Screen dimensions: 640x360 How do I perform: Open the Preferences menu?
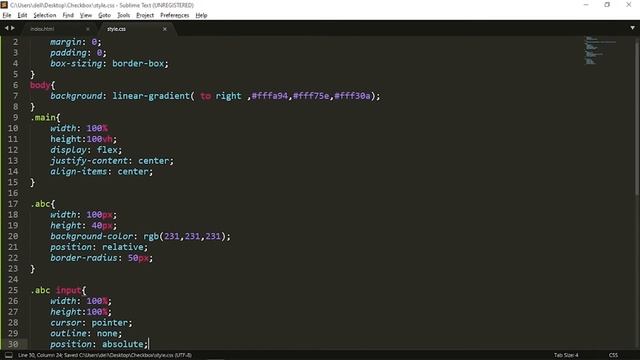(174, 15)
